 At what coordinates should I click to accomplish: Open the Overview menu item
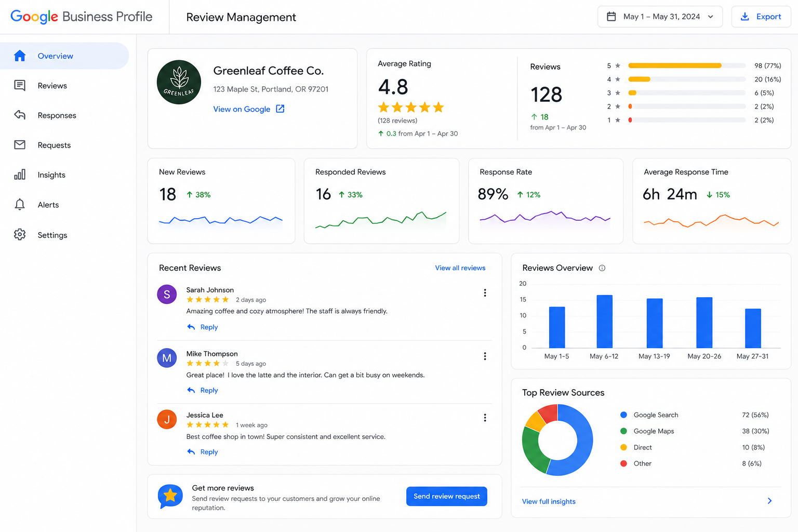[64, 56]
